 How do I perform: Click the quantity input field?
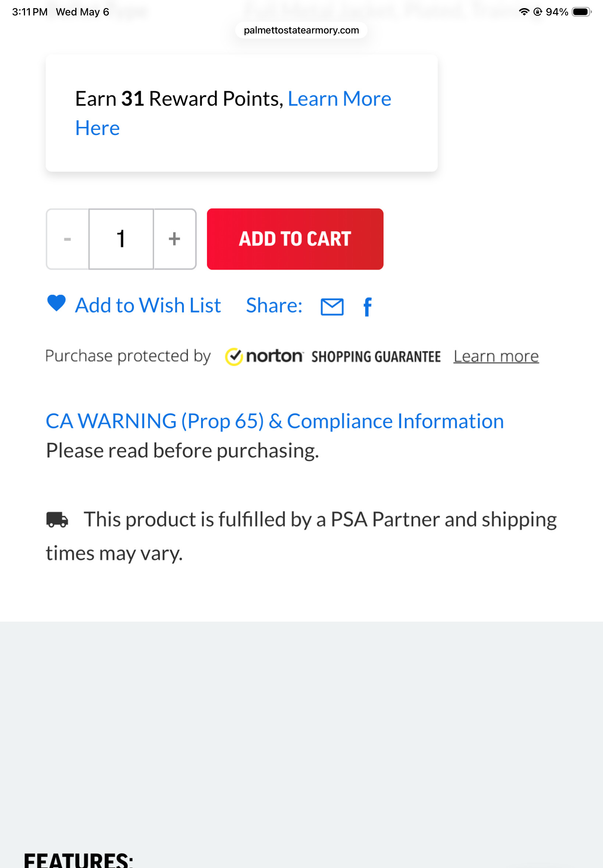coord(121,239)
